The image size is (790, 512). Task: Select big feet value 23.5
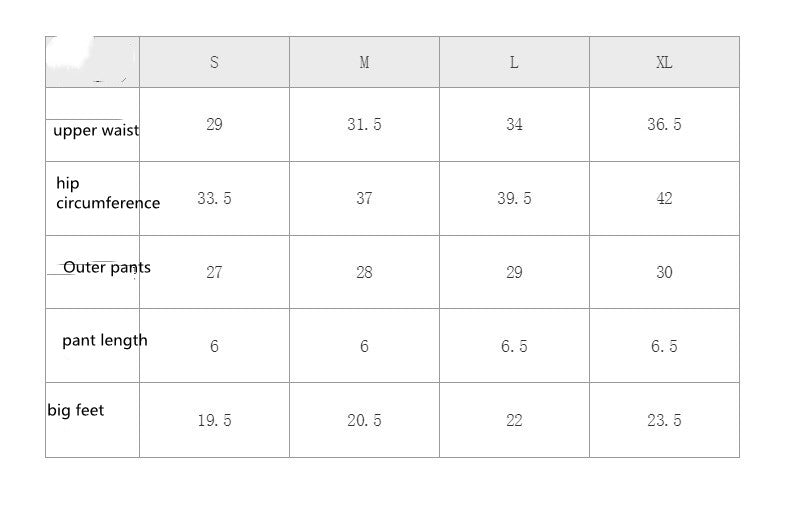tap(664, 420)
